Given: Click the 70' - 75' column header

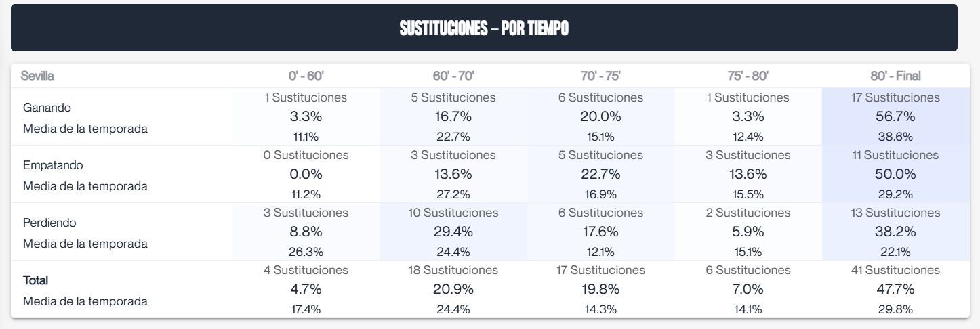Looking at the screenshot, I should (600, 76).
